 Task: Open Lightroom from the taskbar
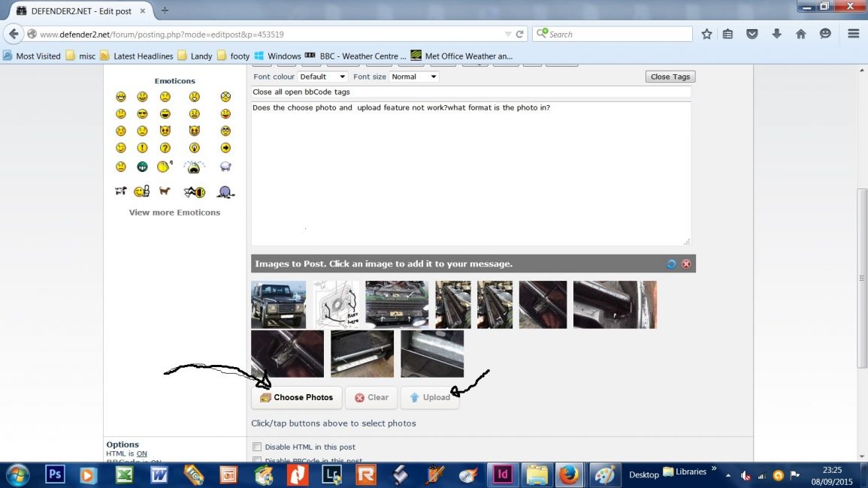(x=331, y=474)
